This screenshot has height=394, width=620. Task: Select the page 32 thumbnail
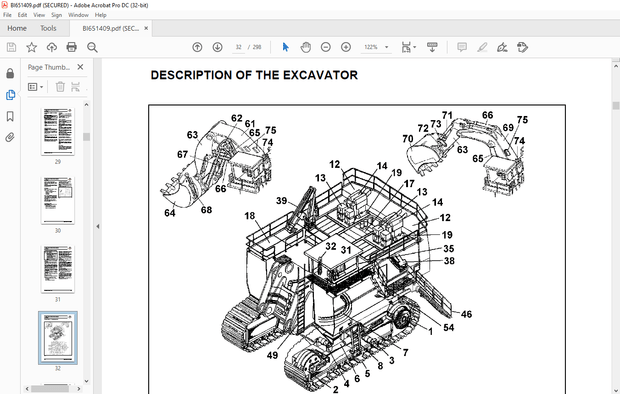click(58, 337)
